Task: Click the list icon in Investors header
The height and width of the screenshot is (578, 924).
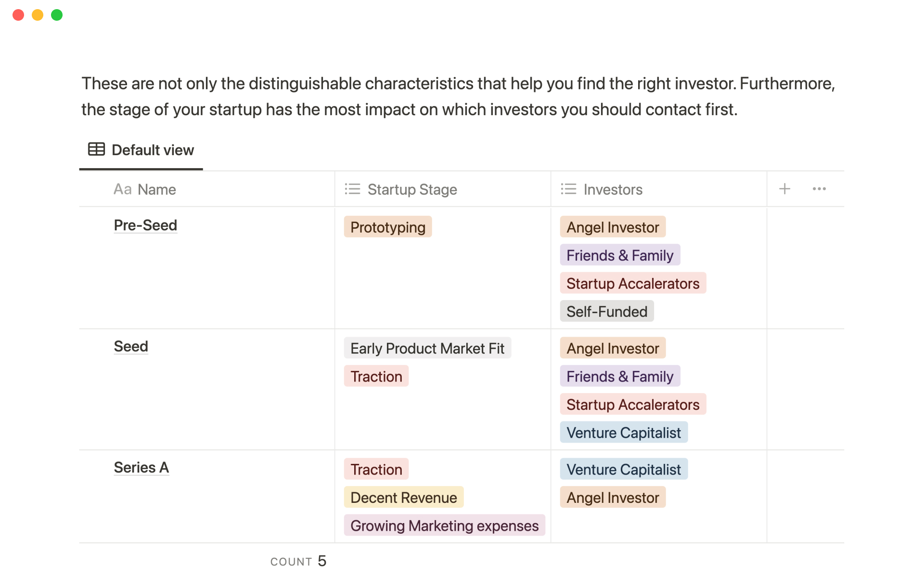Action: pos(568,189)
